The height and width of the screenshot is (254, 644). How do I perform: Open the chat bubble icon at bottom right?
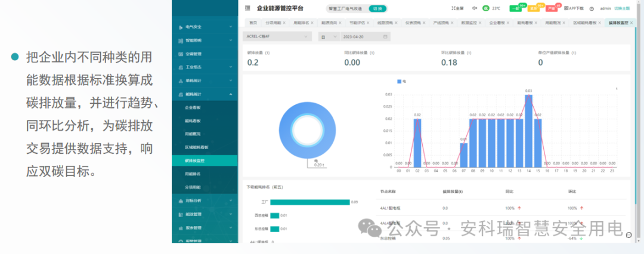[628, 235]
